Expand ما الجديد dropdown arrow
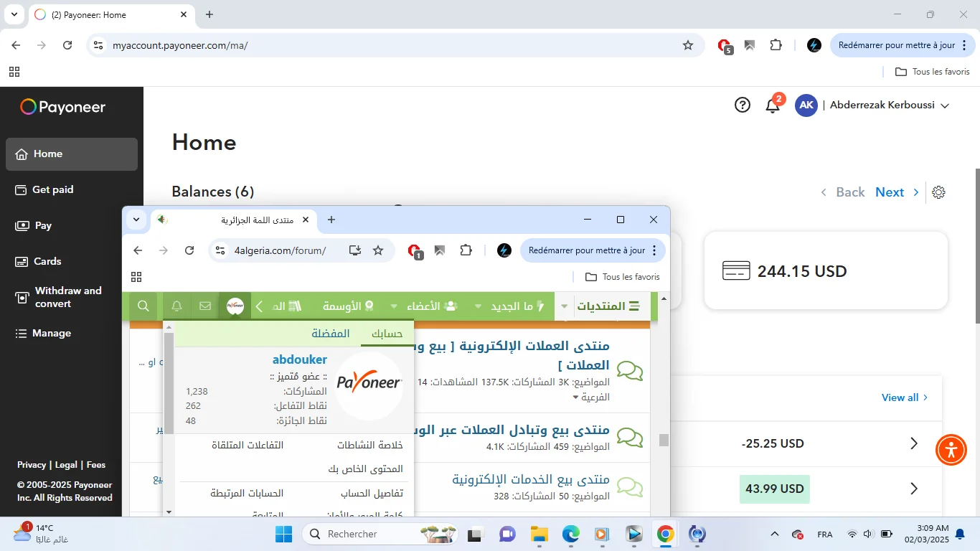The height and width of the screenshot is (551, 980). (x=479, y=306)
